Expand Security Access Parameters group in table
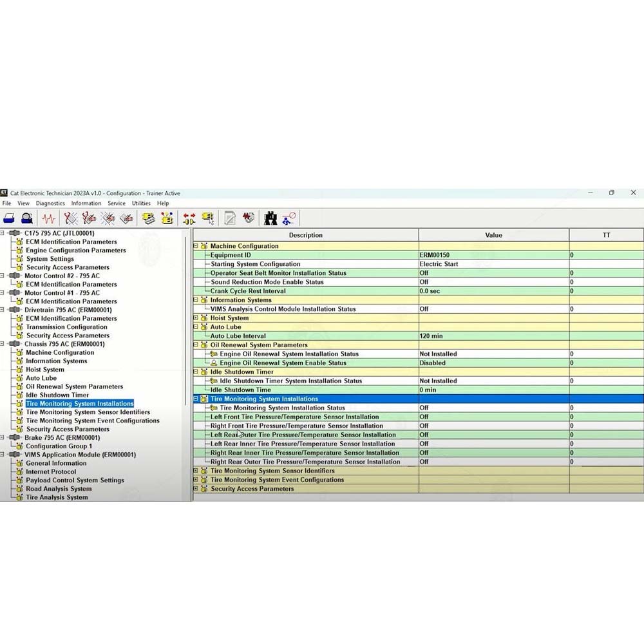This screenshot has width=644, height=644. point(196,489)
